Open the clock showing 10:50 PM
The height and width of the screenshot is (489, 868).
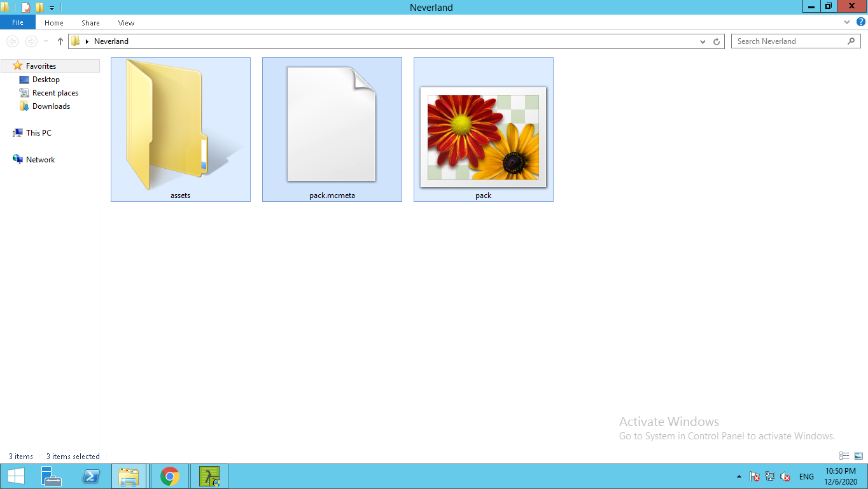click(x=841, y=476)
